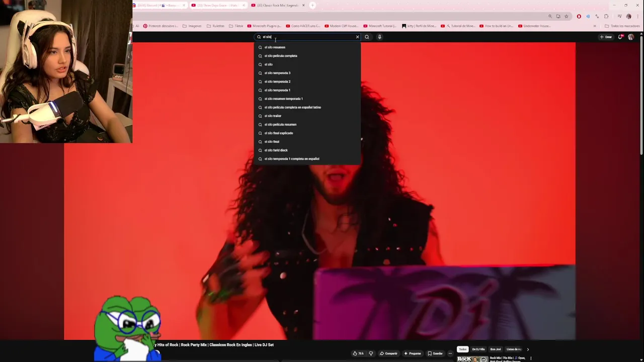Open the browser profile avatar
The image size is (644, 362).
pos(628,16)
